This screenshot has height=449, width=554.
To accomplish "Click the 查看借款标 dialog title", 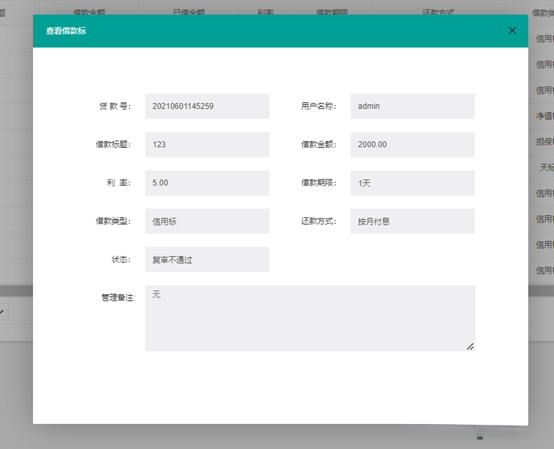I will 66,31.
